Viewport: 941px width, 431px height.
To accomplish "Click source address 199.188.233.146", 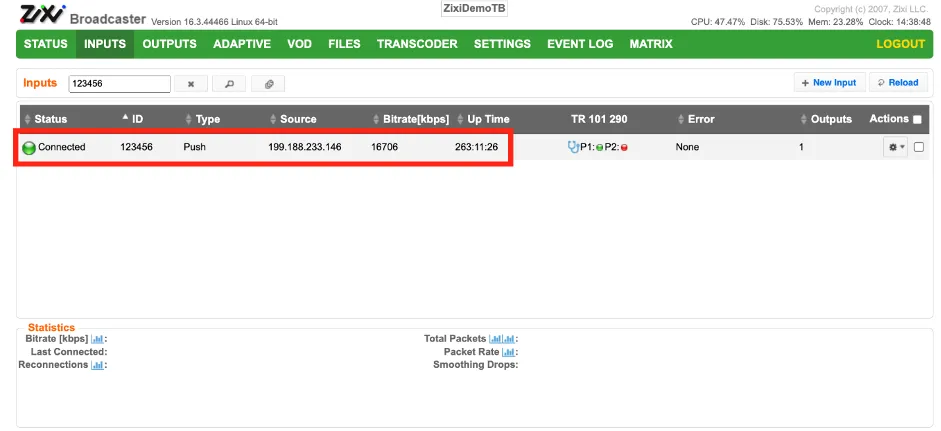I will (305, 147).
